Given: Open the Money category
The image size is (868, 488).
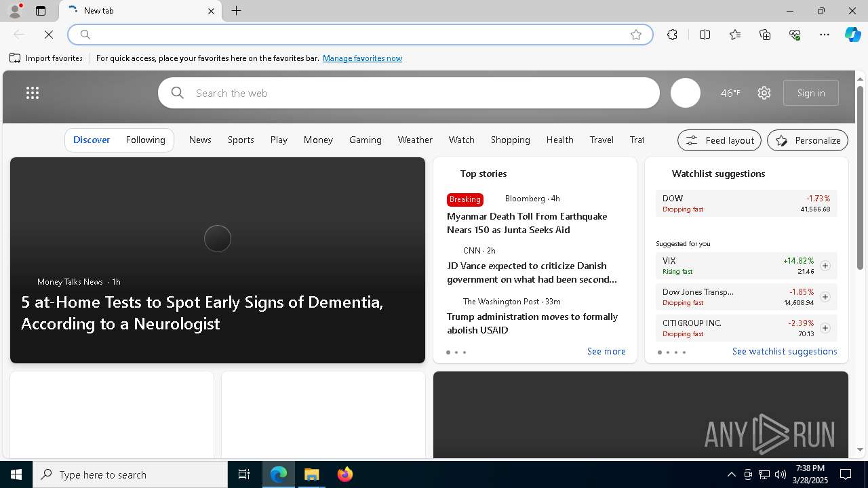Looking at the screenshot, I should click(x=318, y=140).
